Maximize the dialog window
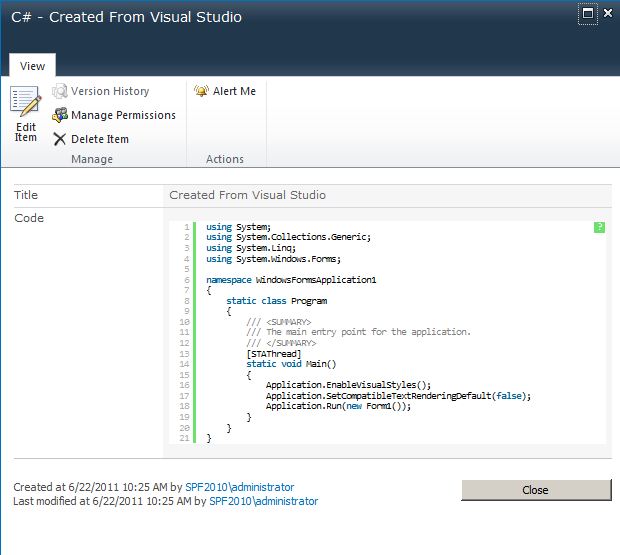The height and width of the screenshot is (555, 620). (588, 13)
